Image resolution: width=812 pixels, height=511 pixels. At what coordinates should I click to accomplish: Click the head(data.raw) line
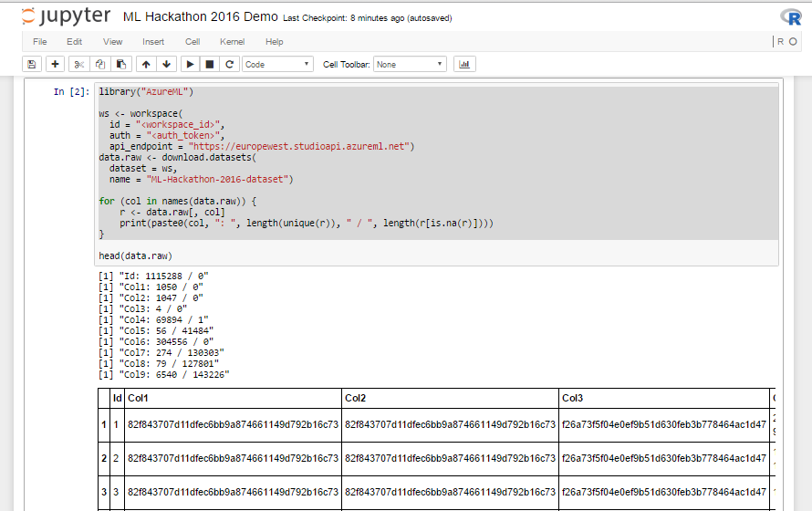(x=136, y=255)
